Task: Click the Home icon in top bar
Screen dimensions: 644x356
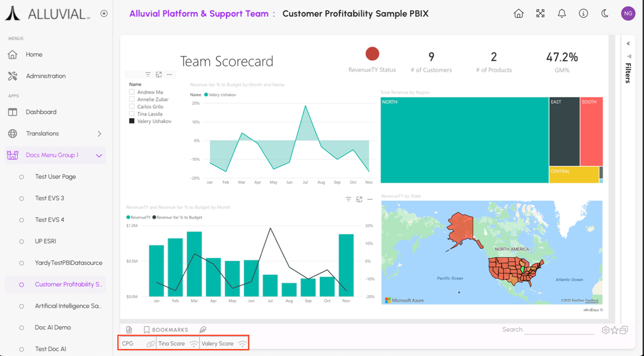Action: (518, 14)
